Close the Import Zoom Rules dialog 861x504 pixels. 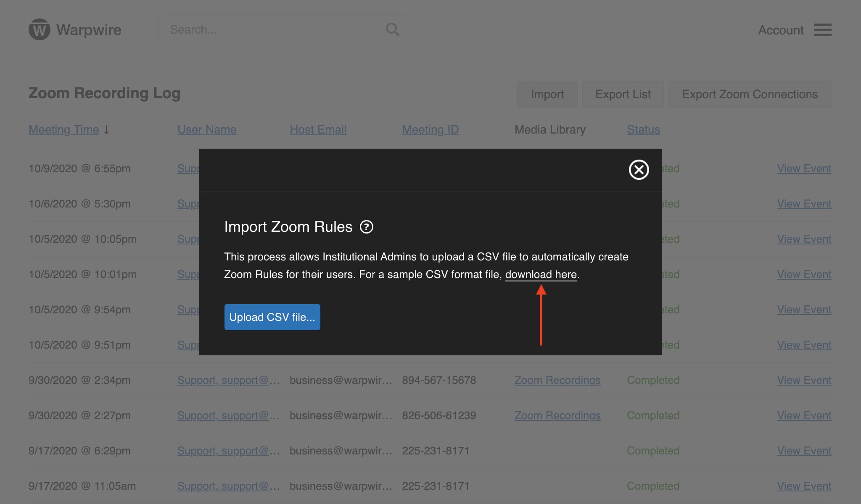point(639,170)
